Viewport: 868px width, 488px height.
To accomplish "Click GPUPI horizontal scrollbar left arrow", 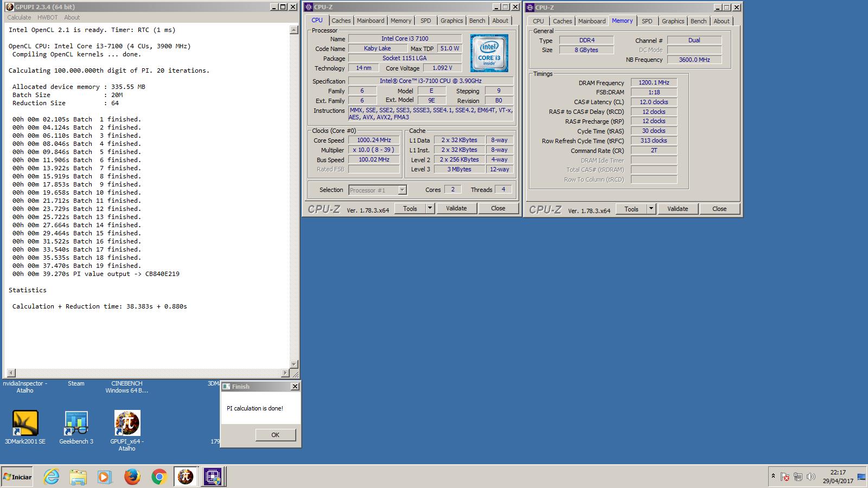I will [10, 373].
